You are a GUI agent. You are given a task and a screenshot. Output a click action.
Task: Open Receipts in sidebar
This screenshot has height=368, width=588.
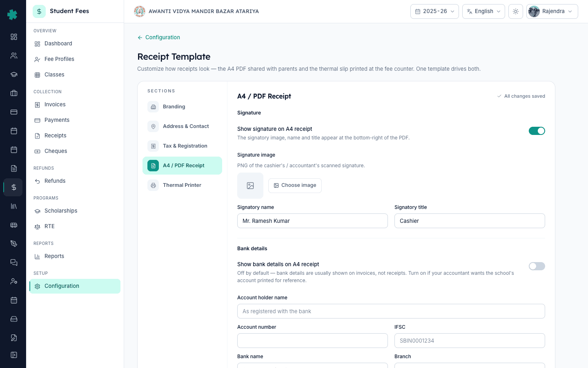tap(75, 136)
